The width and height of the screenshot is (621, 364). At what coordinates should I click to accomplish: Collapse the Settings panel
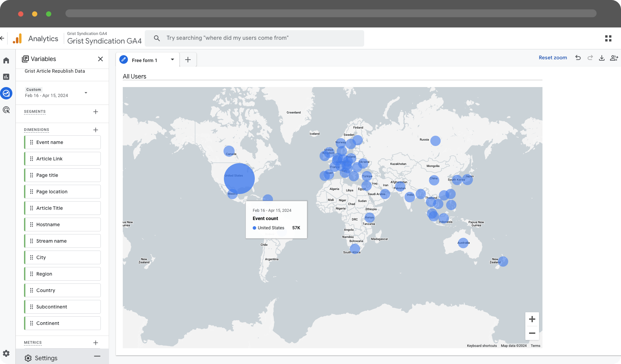pyautogui.click(x=97, y=356)
